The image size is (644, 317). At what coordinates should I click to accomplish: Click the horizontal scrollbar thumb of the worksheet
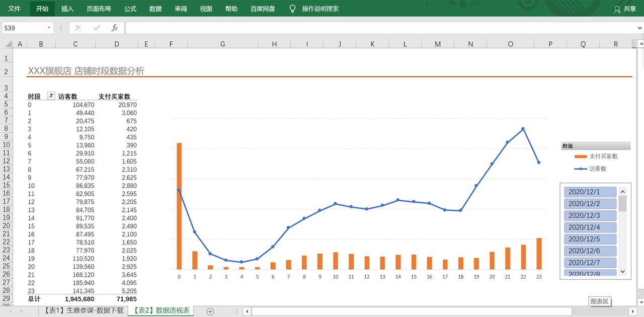(x=412, y=311)
